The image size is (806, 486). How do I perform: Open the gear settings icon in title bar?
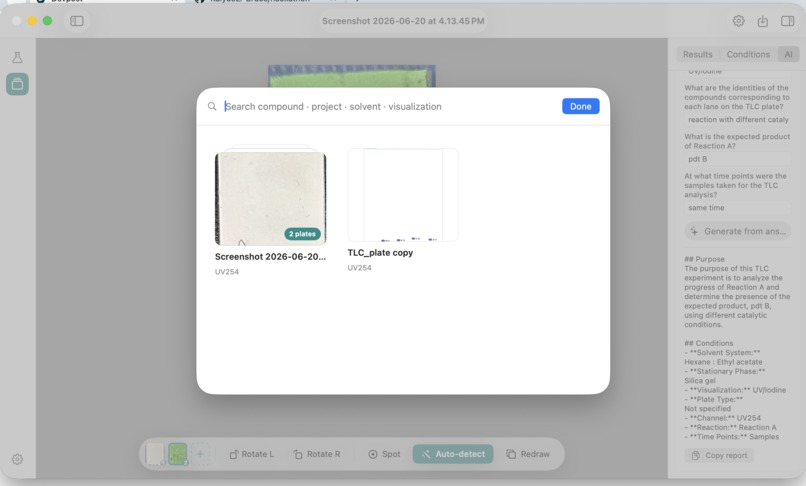coord(738,21)
